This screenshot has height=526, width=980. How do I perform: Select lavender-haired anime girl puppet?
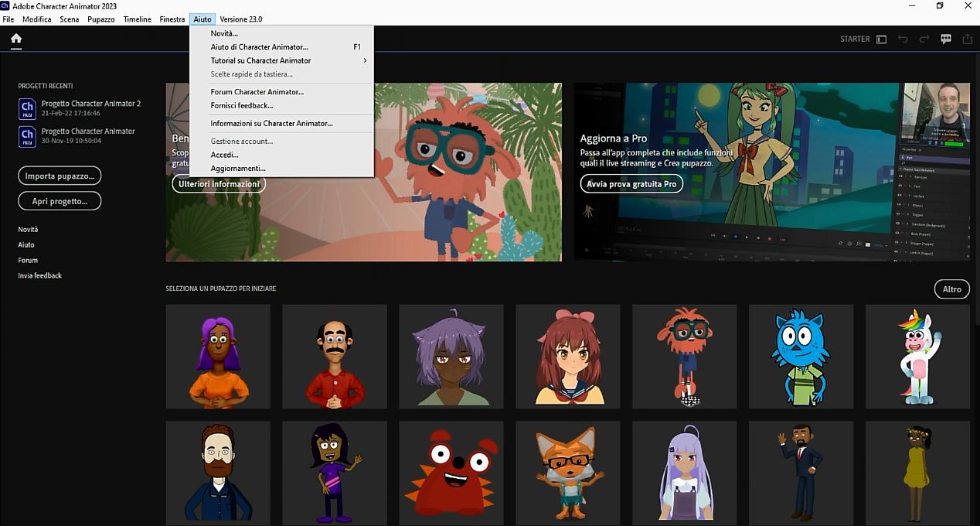tap(685, 473)
